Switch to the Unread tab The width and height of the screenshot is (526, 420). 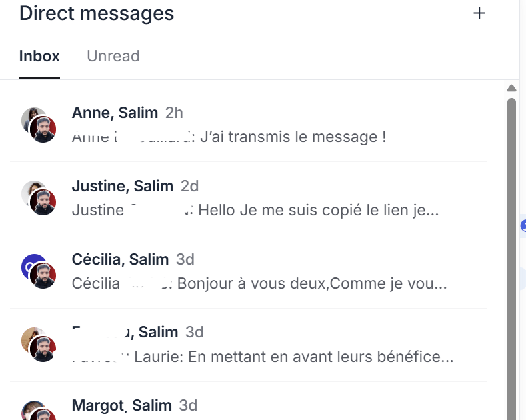(113, 56)
